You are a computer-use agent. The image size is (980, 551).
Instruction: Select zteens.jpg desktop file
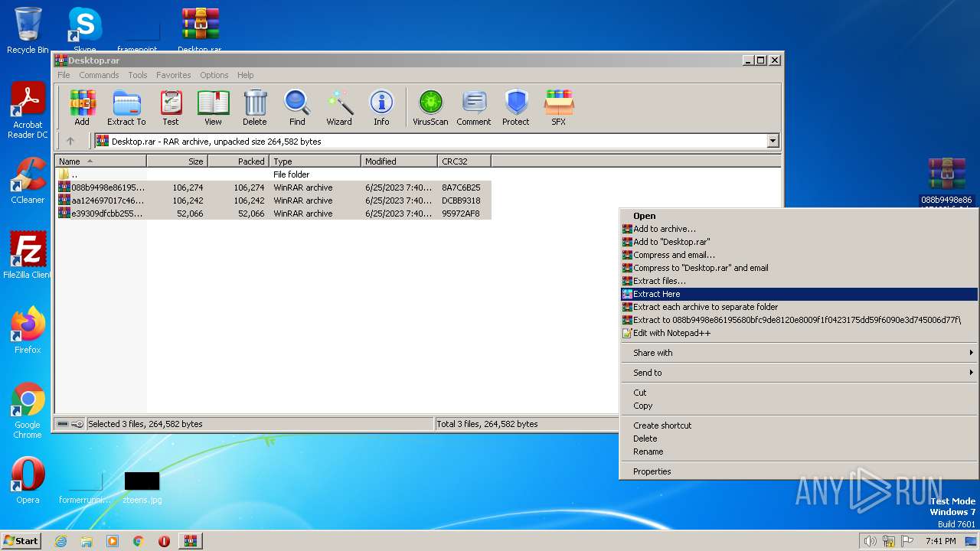tap(142, 487)
